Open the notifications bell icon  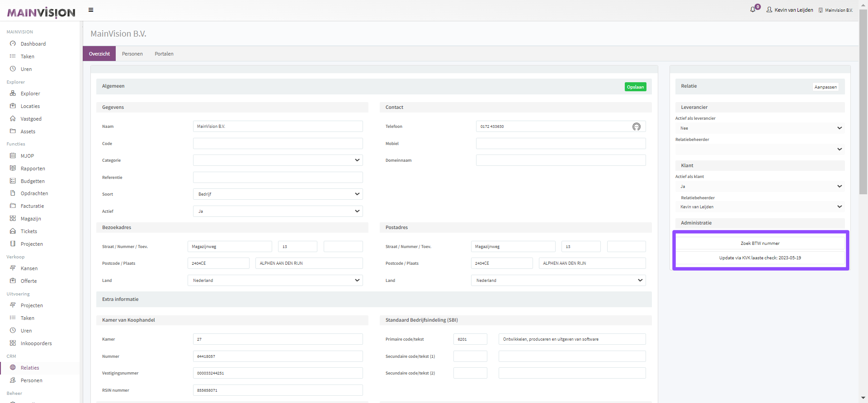click(753, 9)
